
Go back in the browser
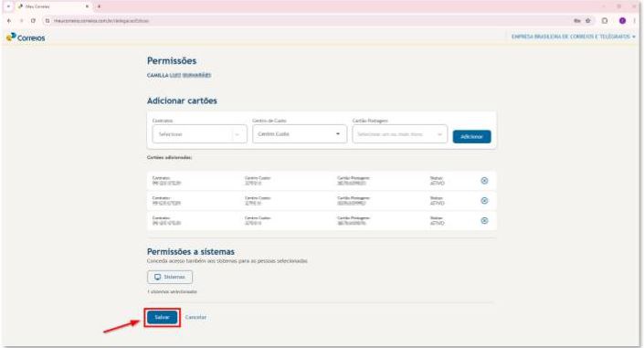[x=9, y=20]
